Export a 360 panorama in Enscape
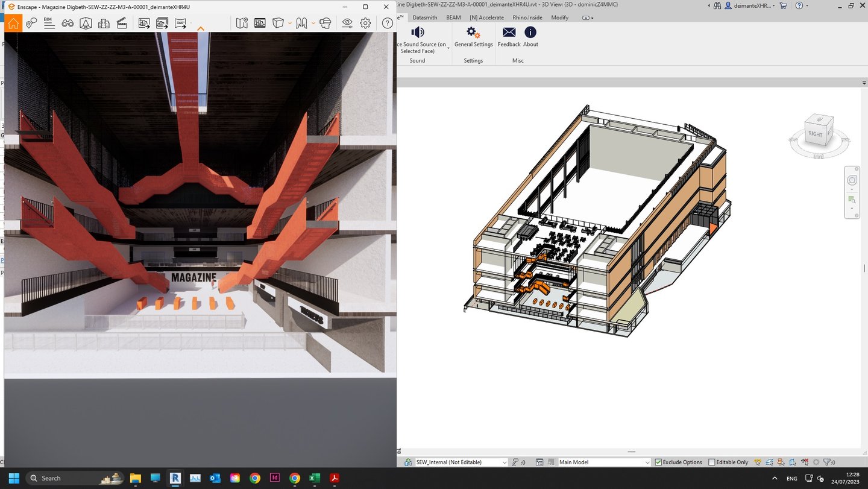 tap(180, 23)
